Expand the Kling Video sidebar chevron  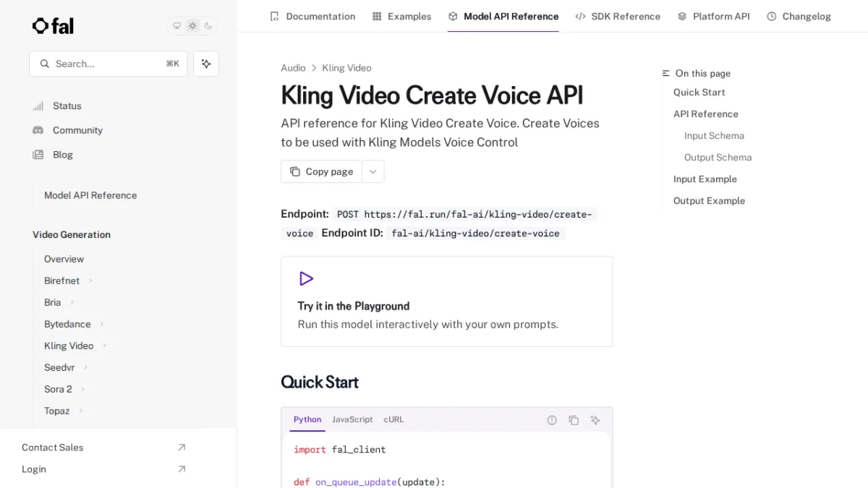point(104,346)
